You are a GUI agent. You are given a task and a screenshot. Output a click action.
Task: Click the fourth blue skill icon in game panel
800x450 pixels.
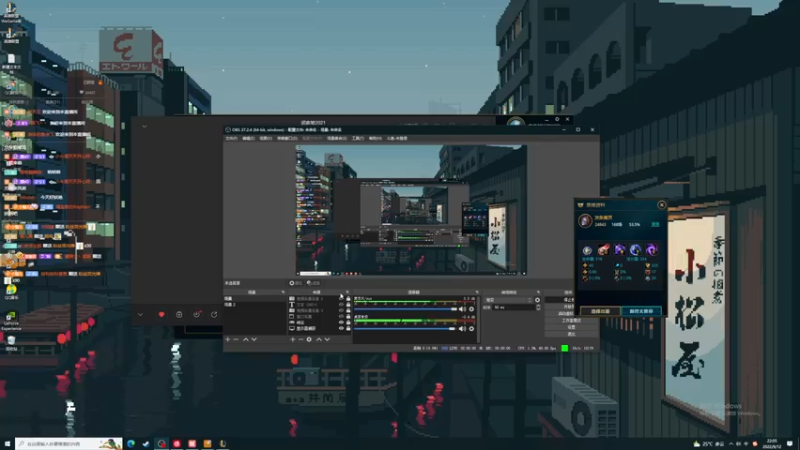click(x=635, y=250)
